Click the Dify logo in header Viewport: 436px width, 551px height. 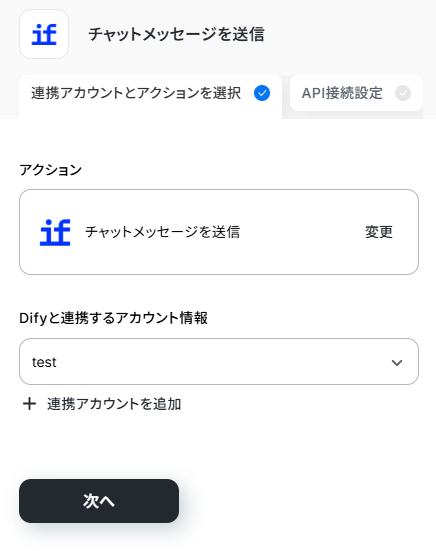(44, 34)
